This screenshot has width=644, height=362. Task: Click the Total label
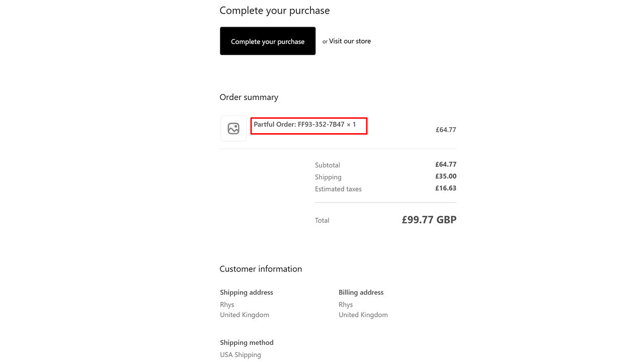tap(322, 220)
